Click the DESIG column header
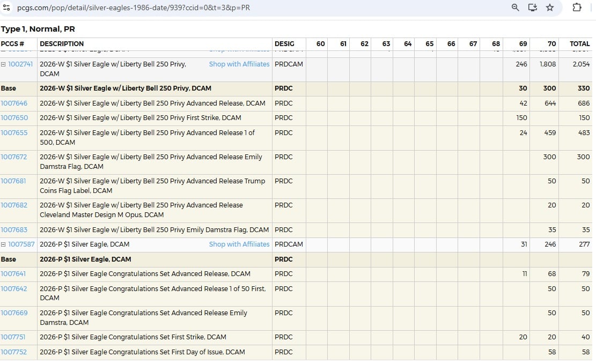 pos(284,44)
